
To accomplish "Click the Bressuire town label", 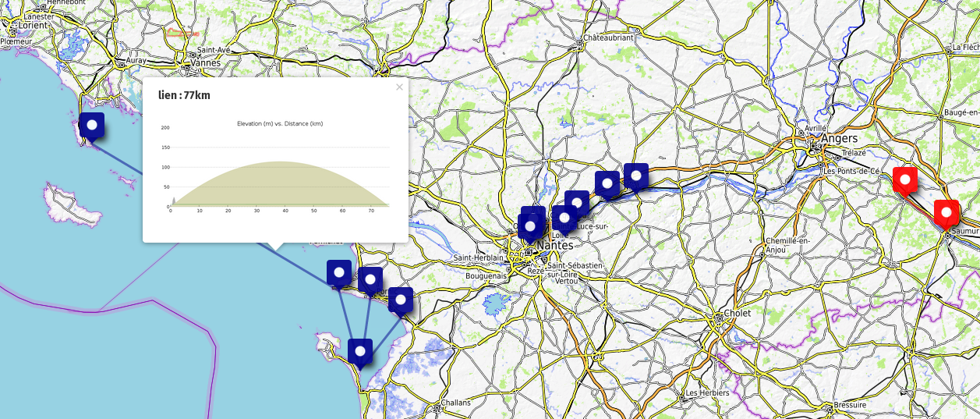I will 849,405.
